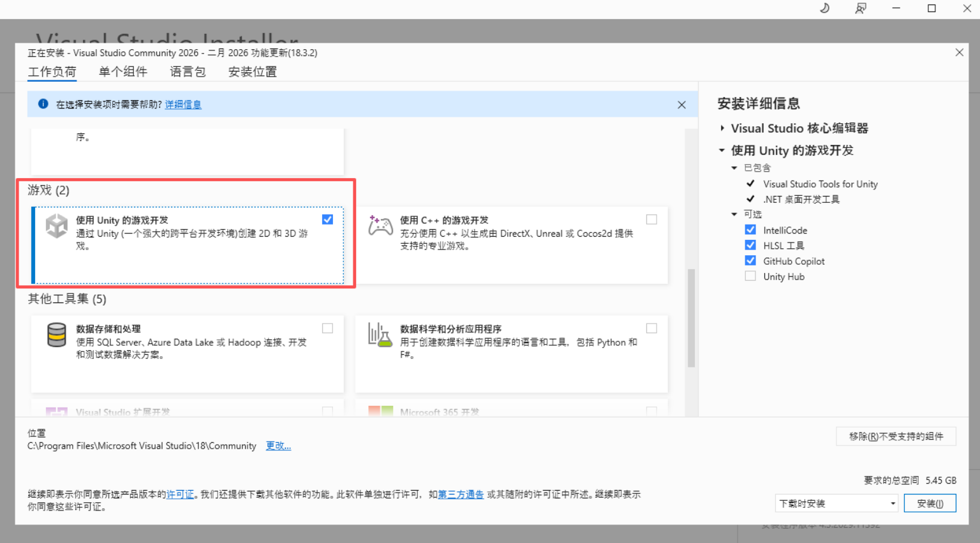Click the data science chart icon

[380, 334]
